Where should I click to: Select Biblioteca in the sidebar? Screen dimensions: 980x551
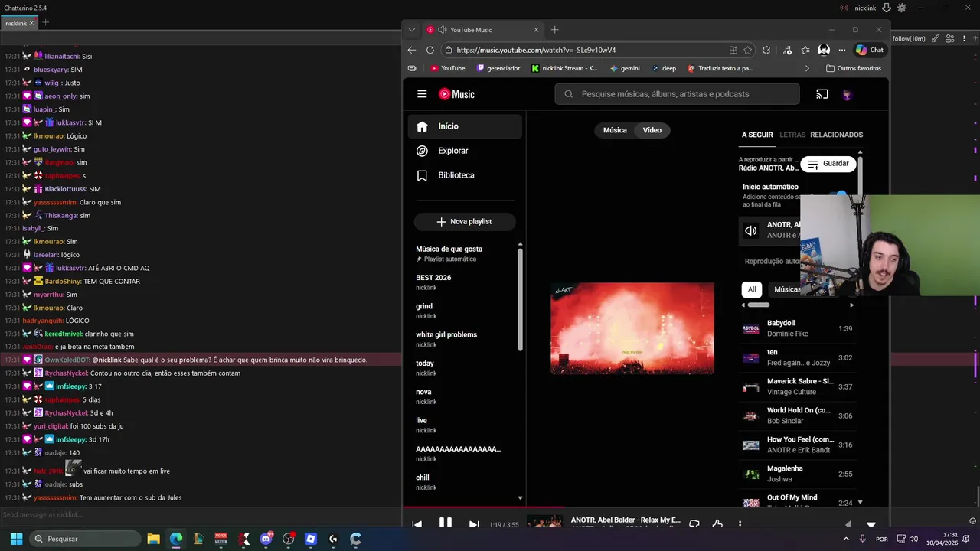pyautogui.click(x=465, y=175)
